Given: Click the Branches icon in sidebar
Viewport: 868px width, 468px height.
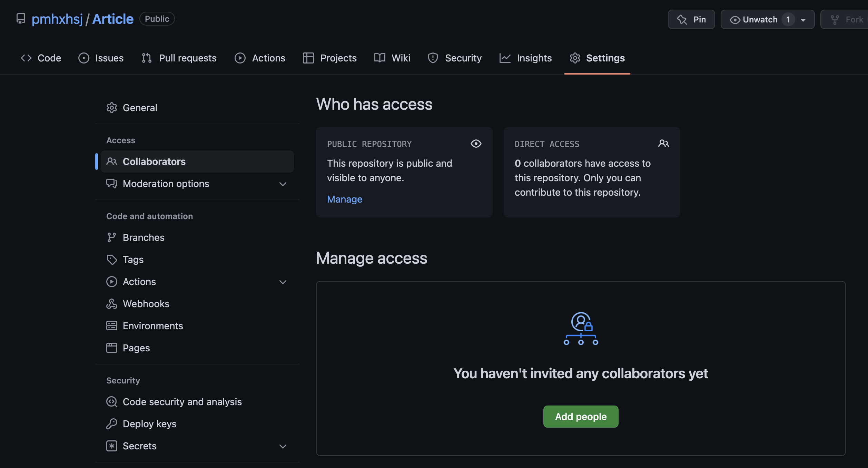Looking at the screenshot, I should [x=111, y=237].
